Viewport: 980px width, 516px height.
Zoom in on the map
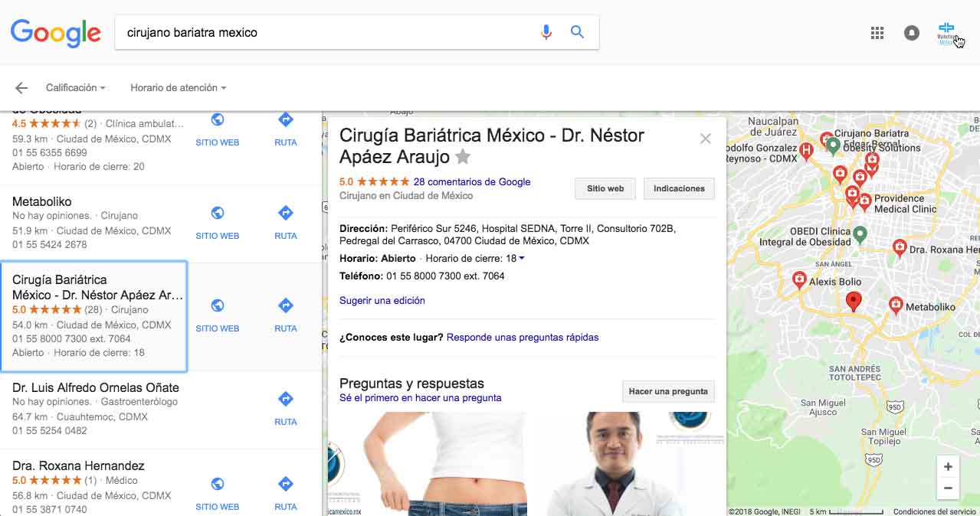click(948, 467)
